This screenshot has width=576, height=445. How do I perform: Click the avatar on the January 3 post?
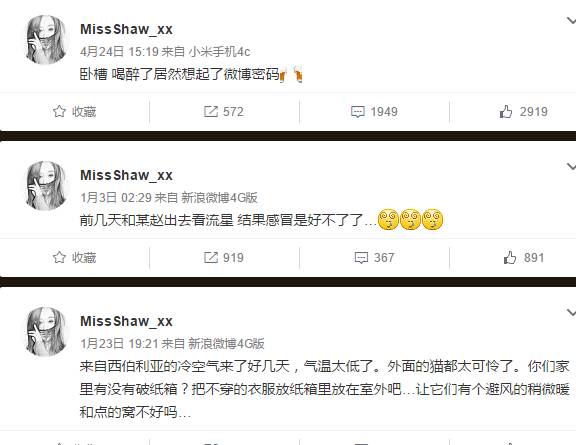[46, 185]
